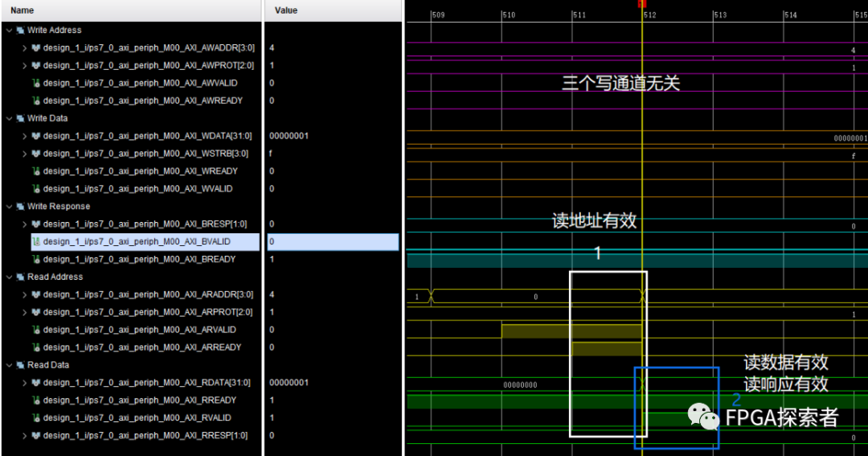Expand the AWADDR[3:0] bus signal
Image resolution: width=868 pixels, height=456 pixels.
point(25,47)
